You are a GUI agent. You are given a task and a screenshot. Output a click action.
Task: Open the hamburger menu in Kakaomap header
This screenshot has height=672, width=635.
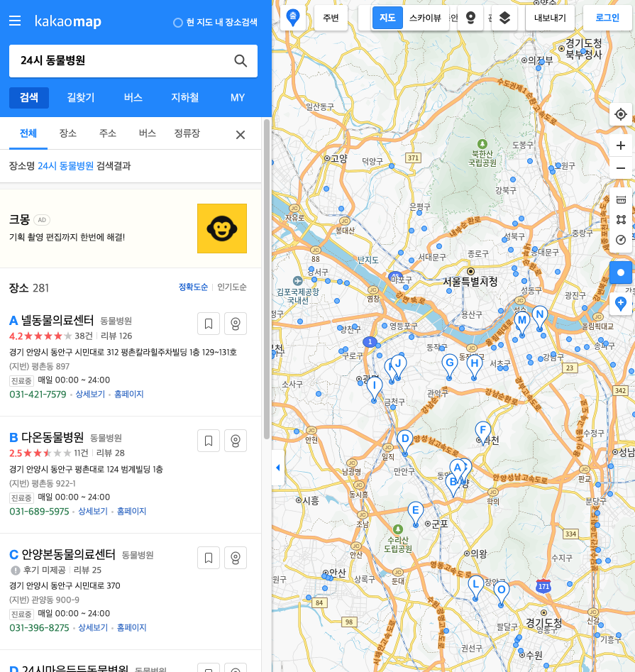pos(15,21)
